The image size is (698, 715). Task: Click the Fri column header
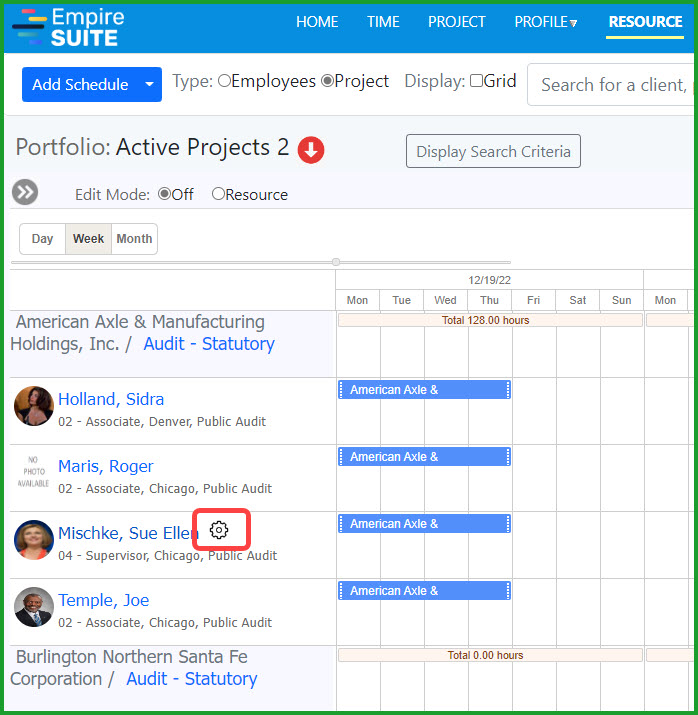coord(533,300)
